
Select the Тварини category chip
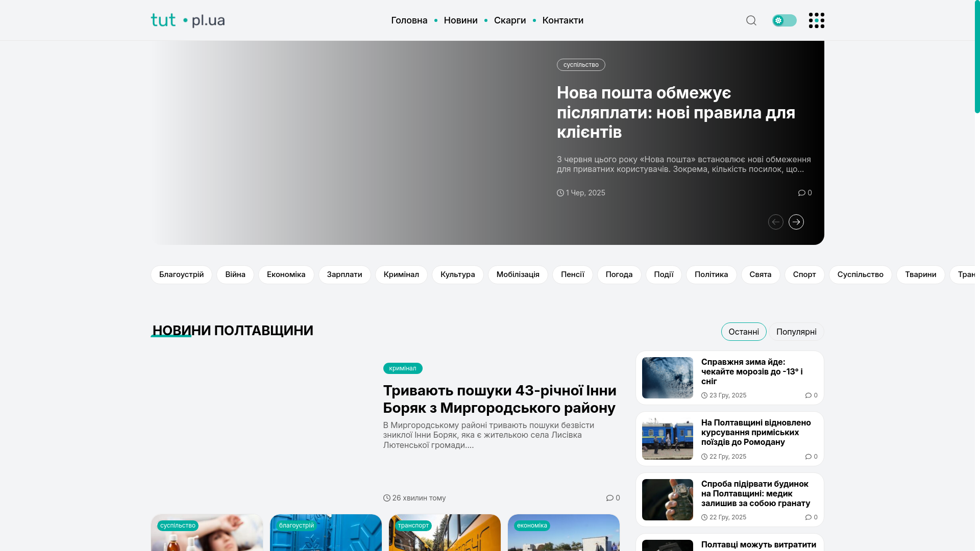tap(920, 274)
